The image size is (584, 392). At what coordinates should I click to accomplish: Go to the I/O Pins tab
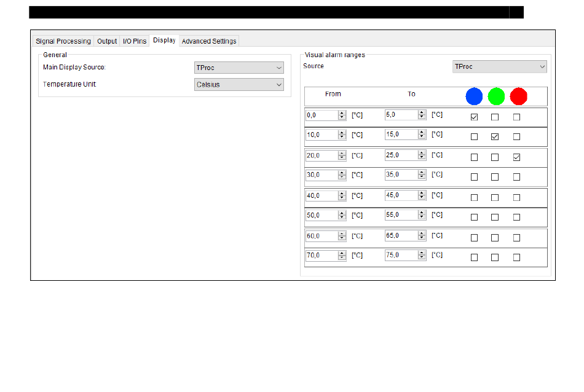pos(135,41)
